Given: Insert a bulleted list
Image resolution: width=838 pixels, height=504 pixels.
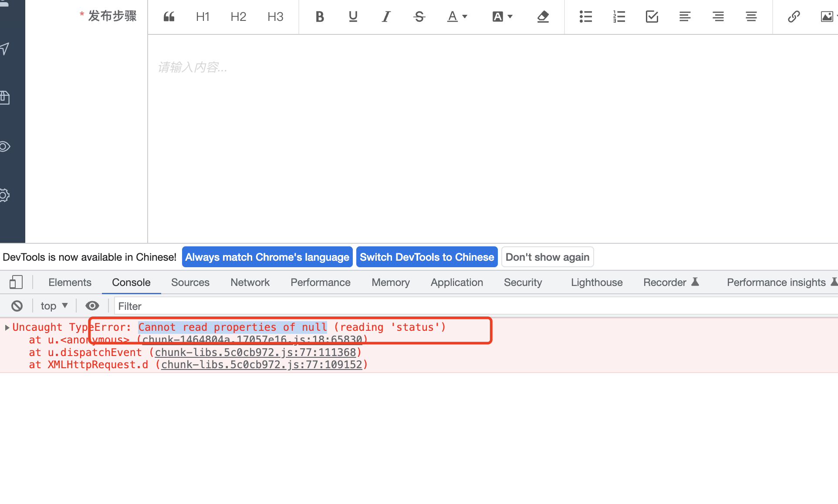Looking at the screenshot, I should click(585, 17).
